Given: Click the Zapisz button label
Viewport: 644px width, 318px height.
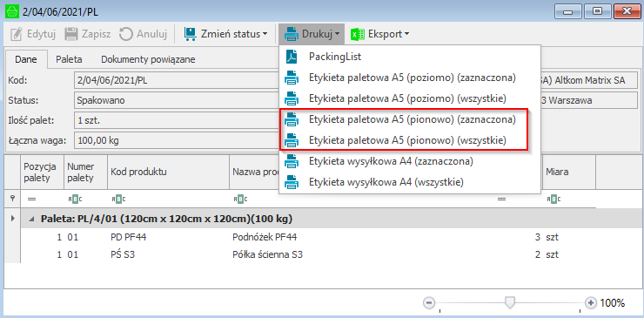Looking at the screenshot, I should [96, 35].
